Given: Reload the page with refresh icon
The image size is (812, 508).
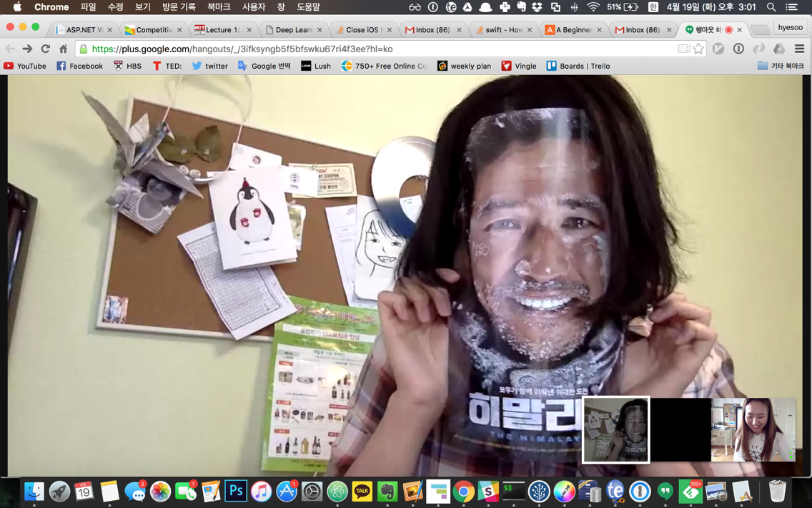Looking at the screenshot, I should click(x=46, y=49).
